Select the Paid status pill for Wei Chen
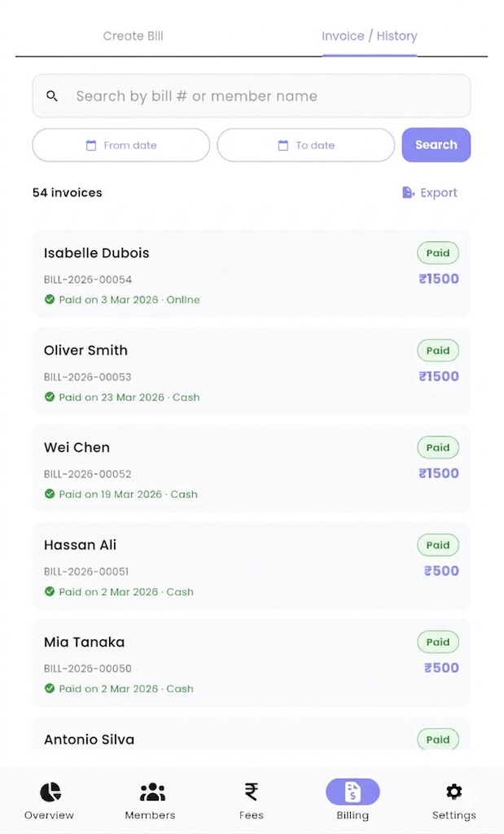The height and width of the screenshot is (834, 504). 438,447
